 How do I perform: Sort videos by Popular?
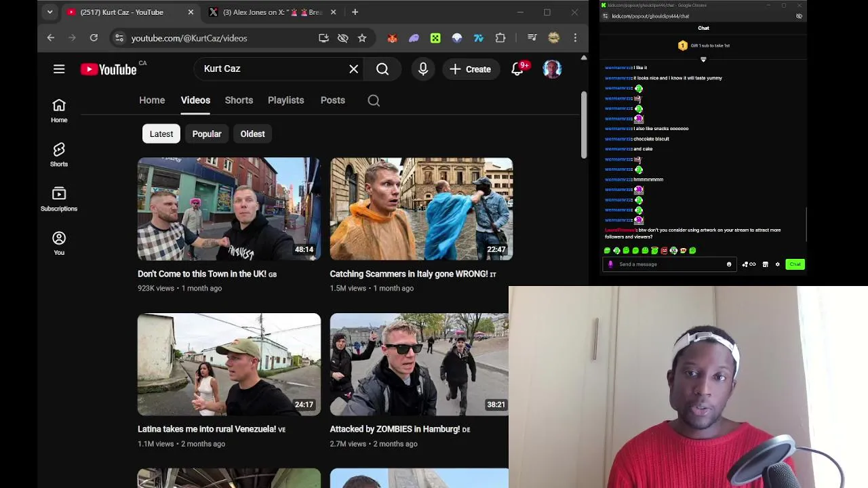207,134
